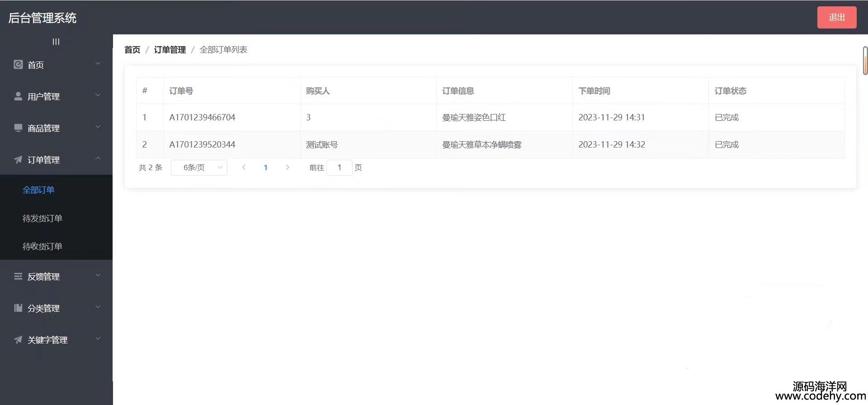
Task: Click the 首页 sidebar icon
Action: [18, 65]
